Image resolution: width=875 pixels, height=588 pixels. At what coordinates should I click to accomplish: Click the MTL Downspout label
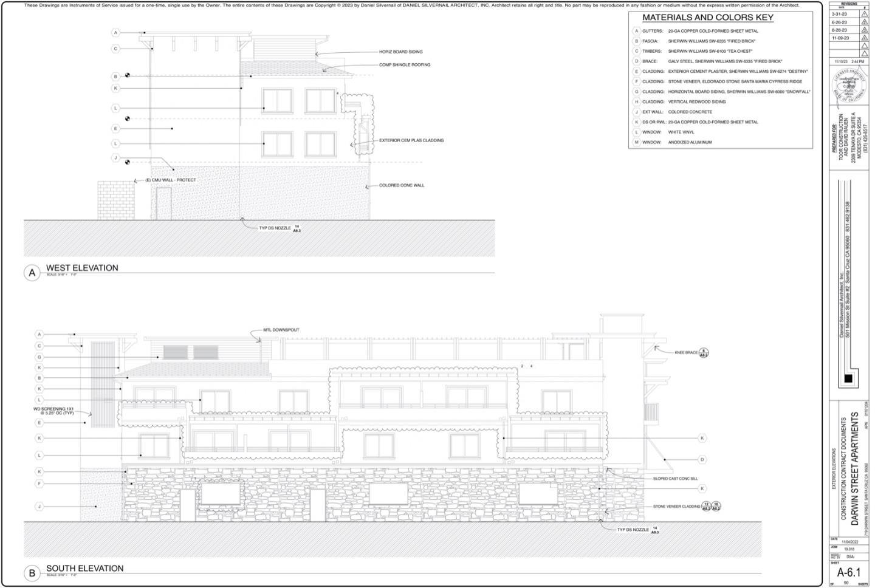(x=281, y=330)
